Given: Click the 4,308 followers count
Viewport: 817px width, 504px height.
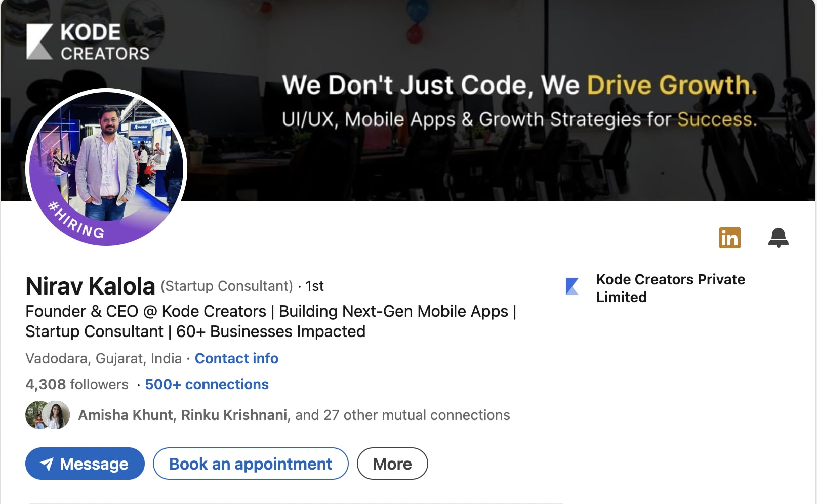Looking at the screenshot, I should coord(77,384).
